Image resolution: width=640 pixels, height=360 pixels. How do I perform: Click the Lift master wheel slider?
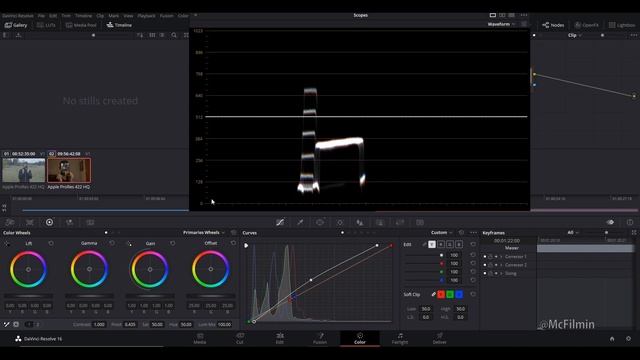[29, 296]
